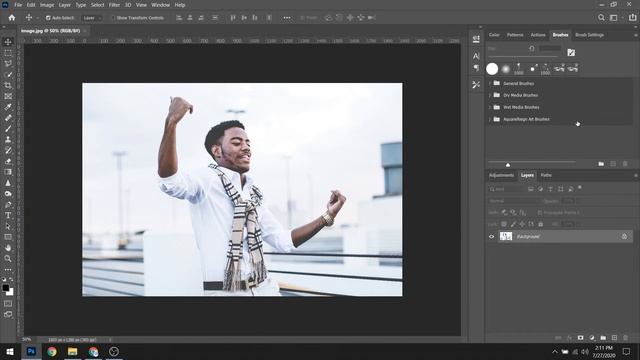Select the Brush tool in toolbox
640x360 pixels.
coord(8,129)
